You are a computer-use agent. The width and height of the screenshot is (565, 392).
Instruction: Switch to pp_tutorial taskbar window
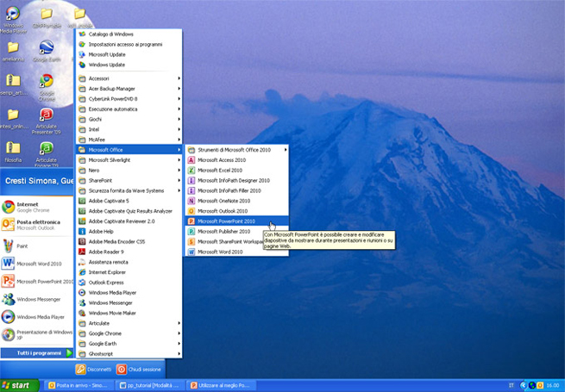[x=149, y=385]
